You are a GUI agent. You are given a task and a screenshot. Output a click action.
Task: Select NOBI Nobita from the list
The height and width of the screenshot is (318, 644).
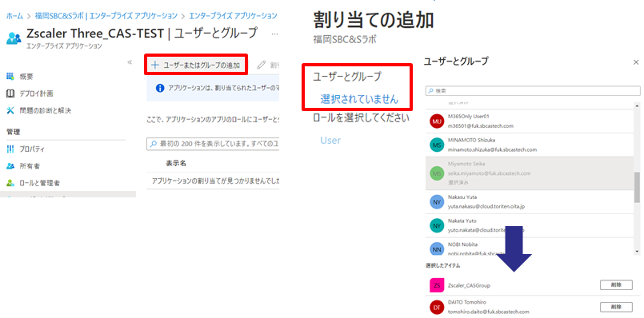530,246
